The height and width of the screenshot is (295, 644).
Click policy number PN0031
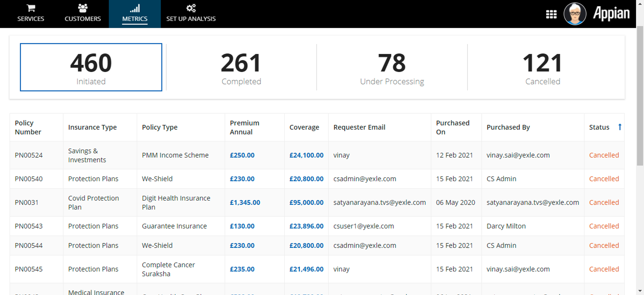point(26,202)
